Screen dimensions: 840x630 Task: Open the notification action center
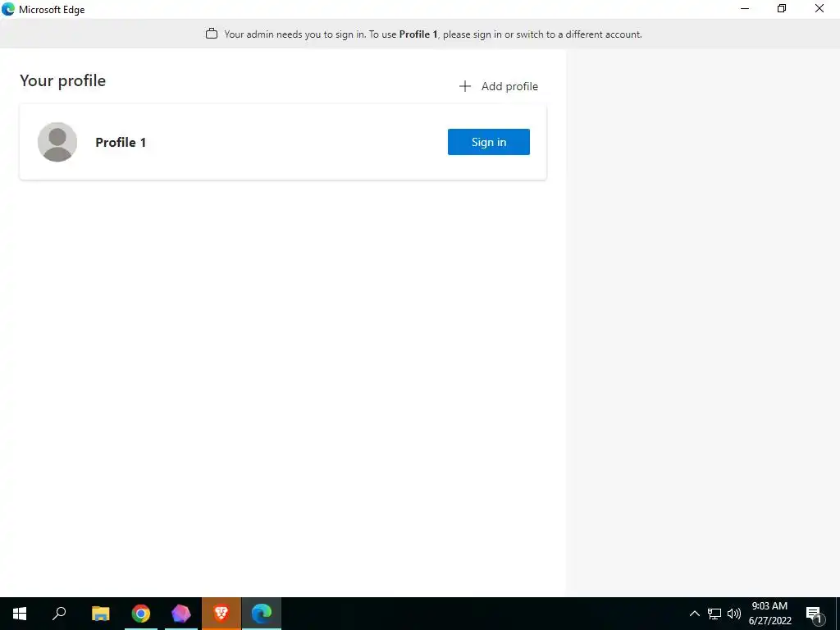(815, 614)
